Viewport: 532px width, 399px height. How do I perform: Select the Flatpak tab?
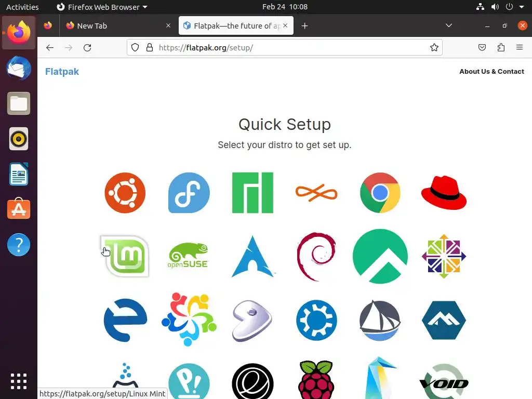pos(236,26)
